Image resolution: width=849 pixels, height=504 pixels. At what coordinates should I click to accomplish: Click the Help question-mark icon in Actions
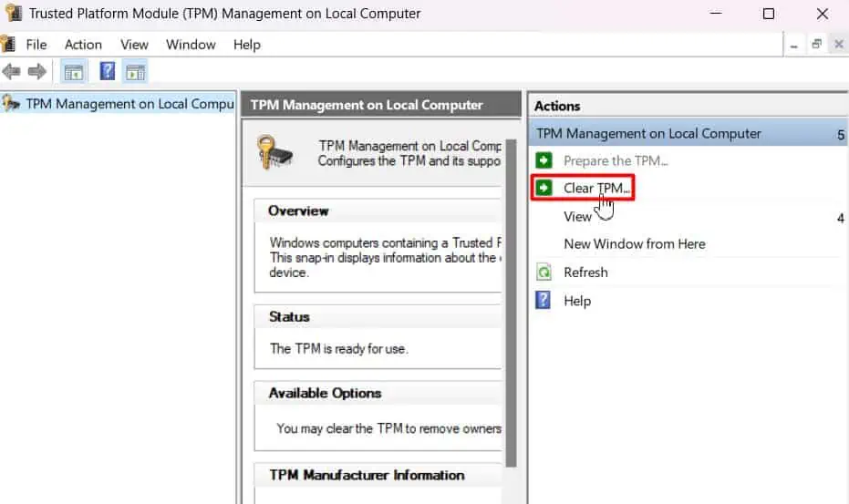544,300
